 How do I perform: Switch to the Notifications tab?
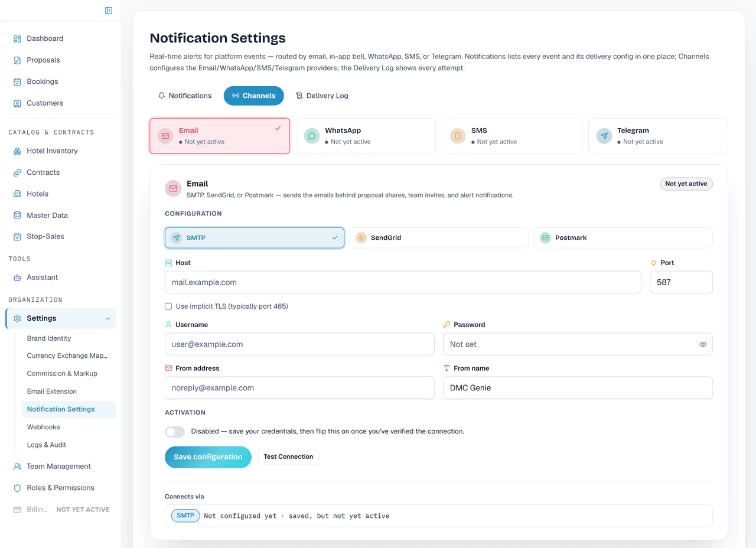point(185,96)
